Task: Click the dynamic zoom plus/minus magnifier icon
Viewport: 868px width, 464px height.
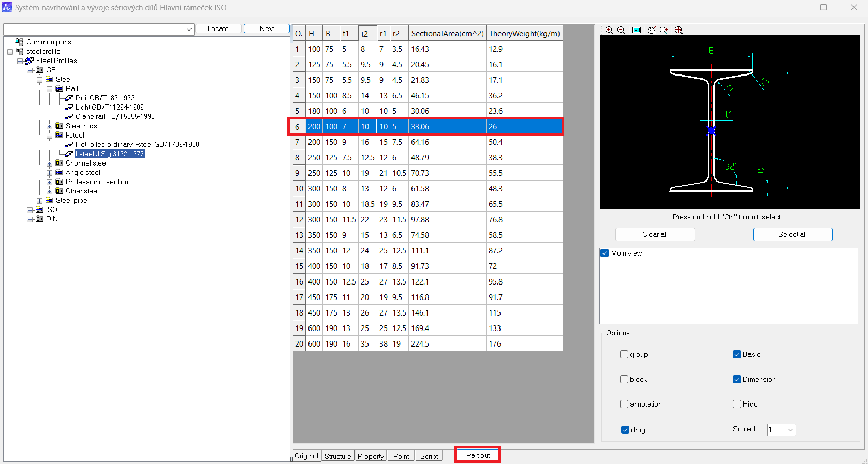Action: point(664,31)
